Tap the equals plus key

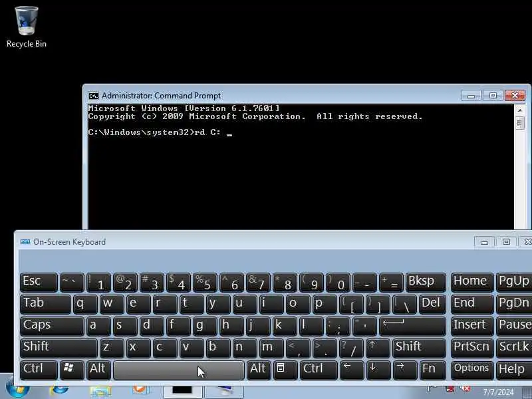pyautogui.click(x=391, y=283)
